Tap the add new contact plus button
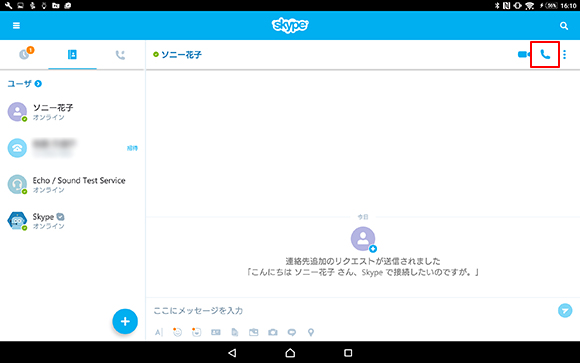This screenshot has height=363, width=580. click(x=125, y=321)
